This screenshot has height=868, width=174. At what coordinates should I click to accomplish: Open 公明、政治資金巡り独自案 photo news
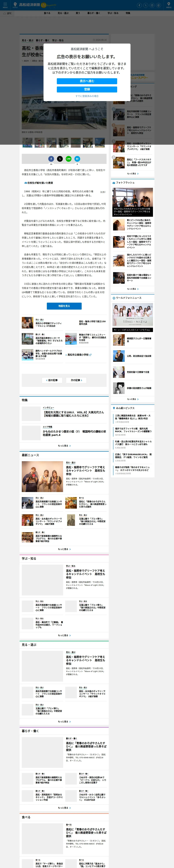(x=139, y=356)
